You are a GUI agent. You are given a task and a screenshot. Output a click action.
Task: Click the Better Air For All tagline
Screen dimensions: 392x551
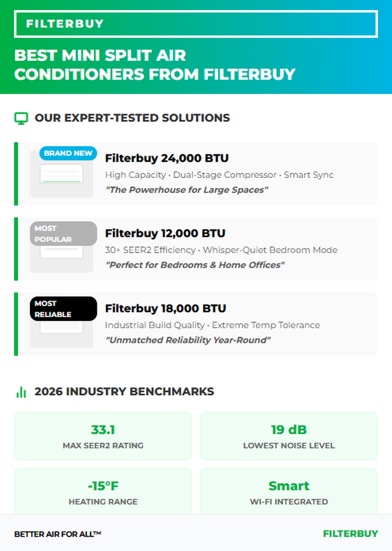point(57,534)
